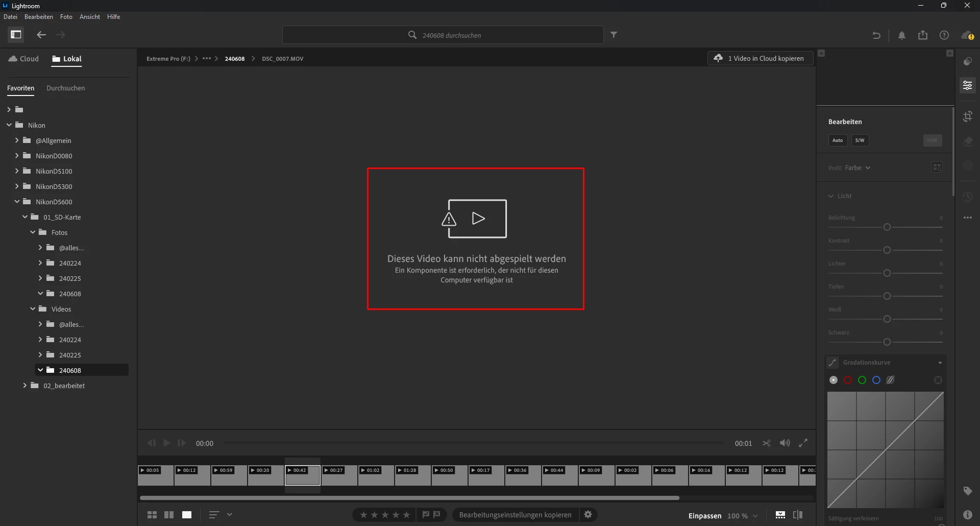Select the Healing eraser tool
The width and height of the screenshot is (980, 526).
point(968,141)
